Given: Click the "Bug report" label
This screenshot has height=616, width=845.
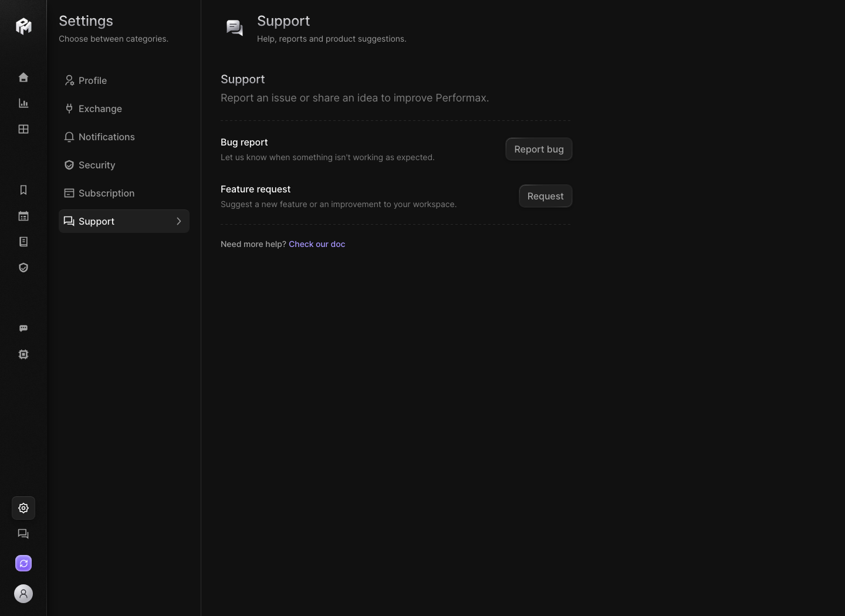Looking at the screenshot, I should [244, 142].
